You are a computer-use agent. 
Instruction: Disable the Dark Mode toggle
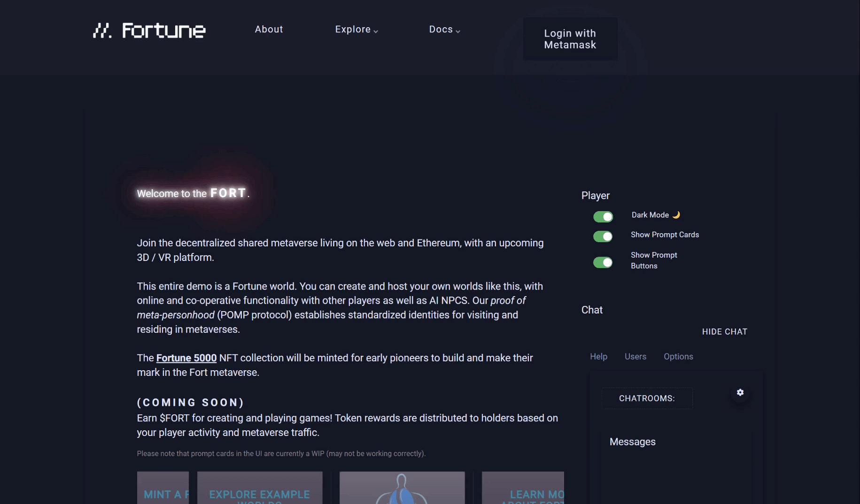tap(603, 217)
